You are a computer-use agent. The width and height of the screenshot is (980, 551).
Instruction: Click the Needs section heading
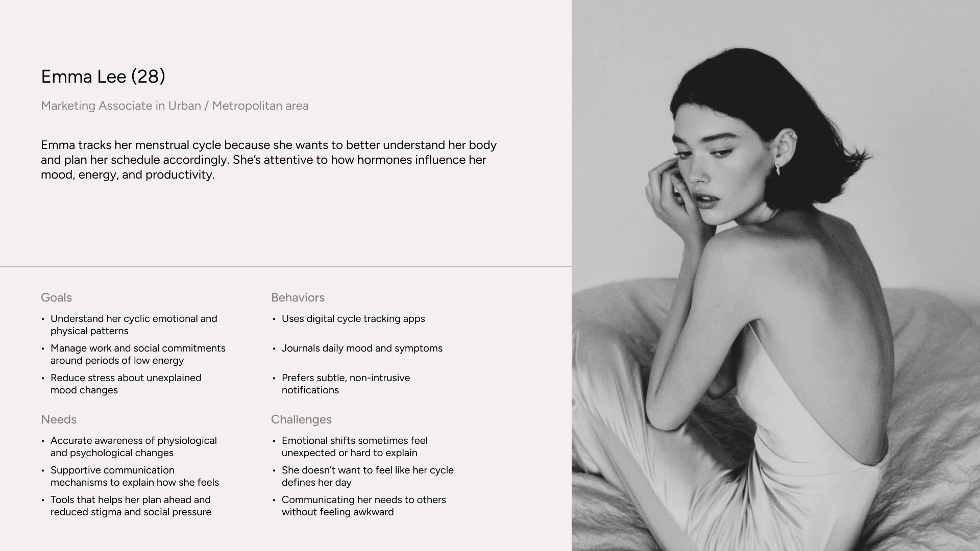[x=59, y=419]
